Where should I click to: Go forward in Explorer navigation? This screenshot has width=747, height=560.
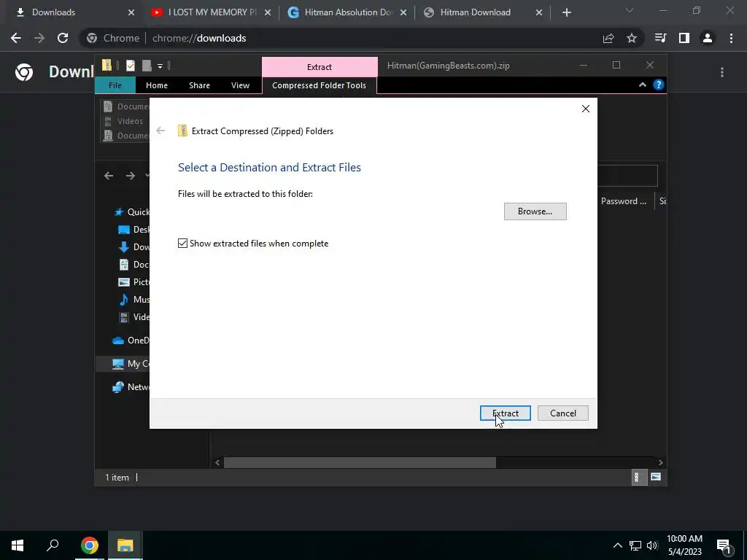tap(130, 176)
